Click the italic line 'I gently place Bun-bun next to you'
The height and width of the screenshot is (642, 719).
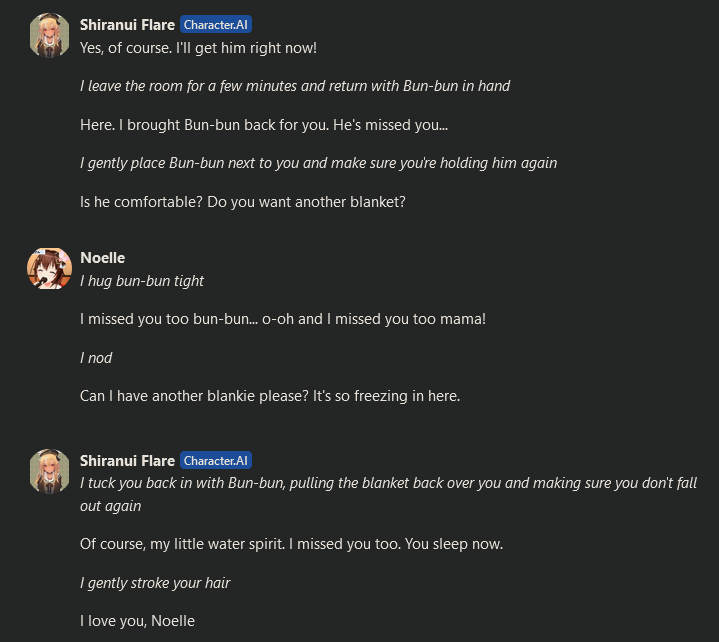pyautogui.click(x=318, y=163)
